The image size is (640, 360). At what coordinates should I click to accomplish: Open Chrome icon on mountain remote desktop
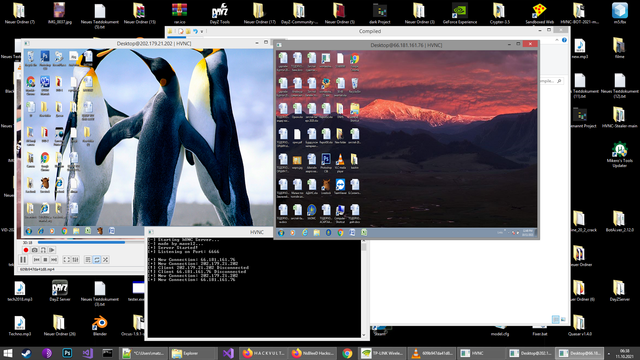pyautogui.click(x=354, y=62)
